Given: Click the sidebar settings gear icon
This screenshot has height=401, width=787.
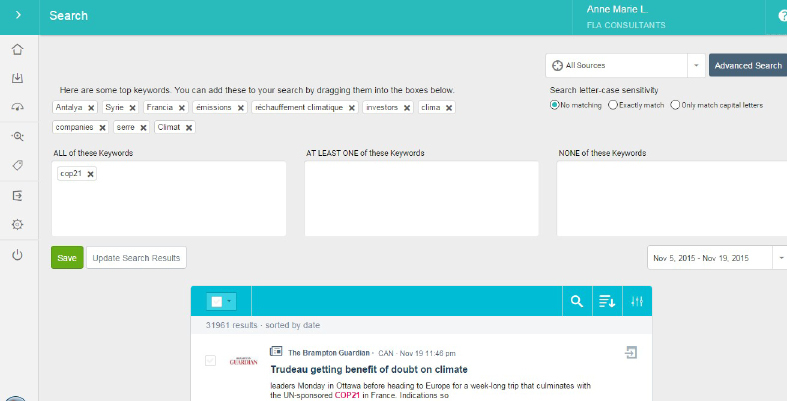Looking at the screenshot, I should (x=18, y=225).
